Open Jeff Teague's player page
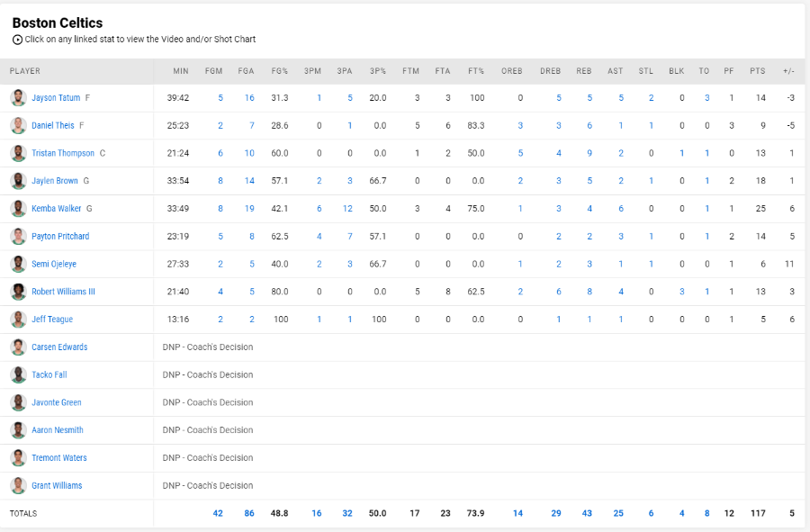Viewport: 810px width, 532px height. pos(52,320)
